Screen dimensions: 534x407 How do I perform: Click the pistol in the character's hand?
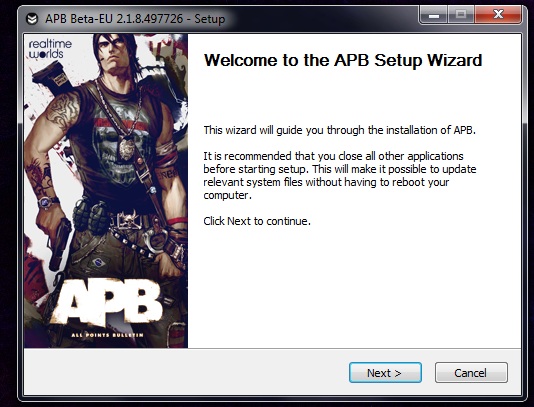click(59, 243)
